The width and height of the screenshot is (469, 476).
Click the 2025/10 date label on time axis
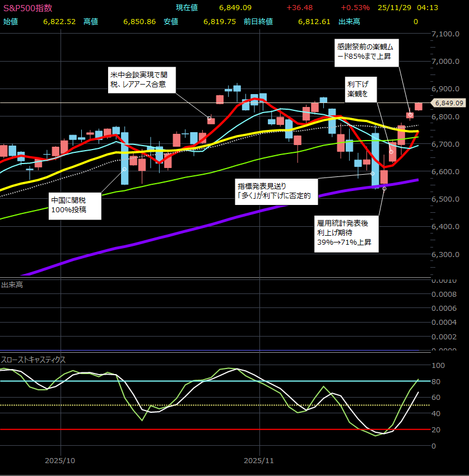pos(60,460)
